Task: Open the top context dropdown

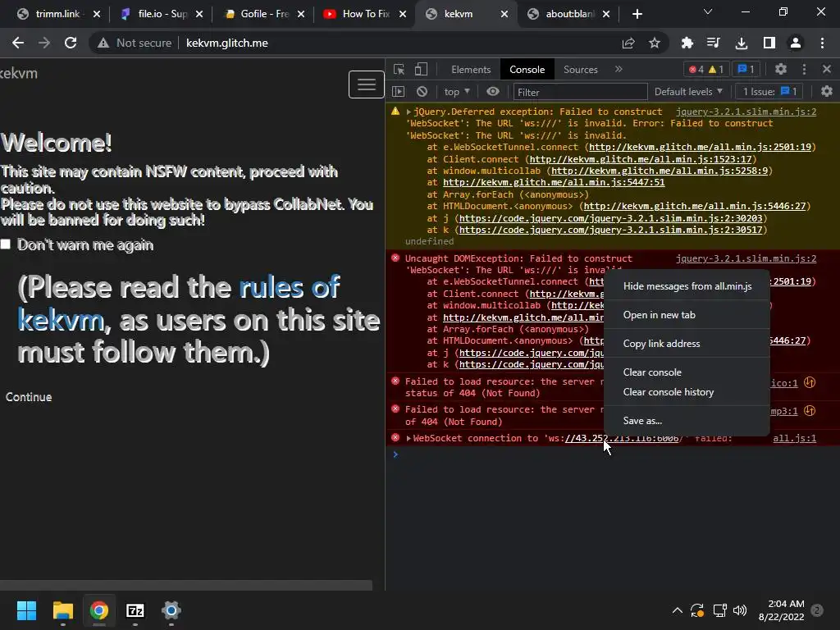Action: (457, 92)
